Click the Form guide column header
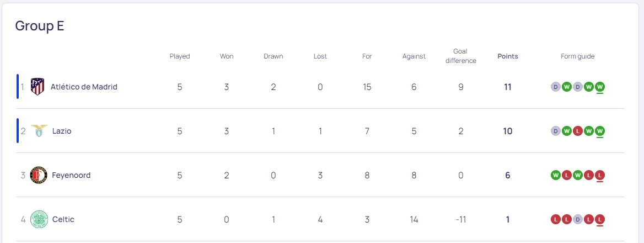The height and width of the screenshot is (243, 644). (x=577, y=56)
